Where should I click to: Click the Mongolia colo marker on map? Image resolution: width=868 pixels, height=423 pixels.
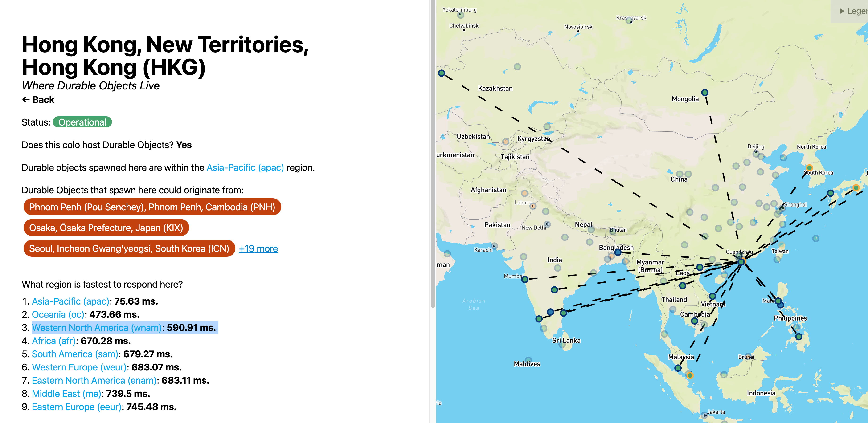pos(704,93)
